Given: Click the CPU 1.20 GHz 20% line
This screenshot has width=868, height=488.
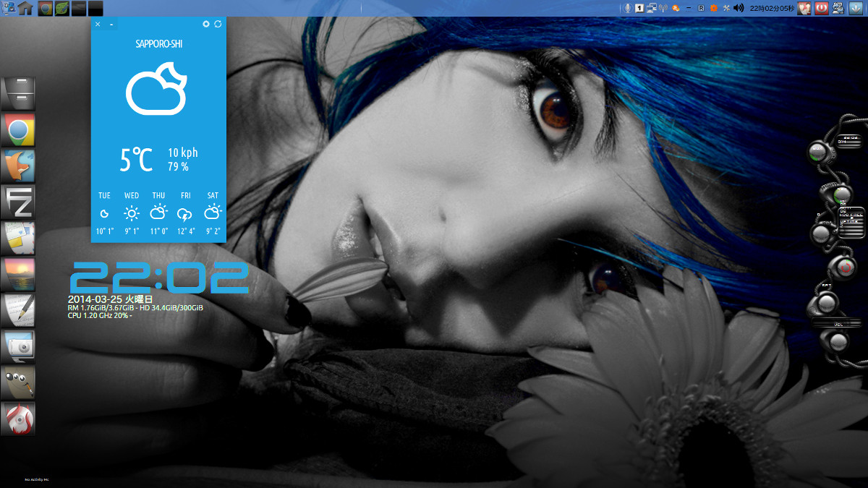Looking at the screenshot, I should coord(100,316).
